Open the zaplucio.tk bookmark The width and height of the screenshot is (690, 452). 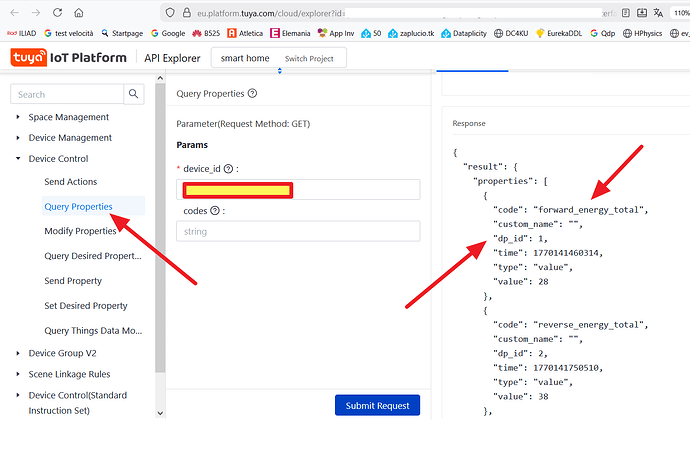pos(411,33)
